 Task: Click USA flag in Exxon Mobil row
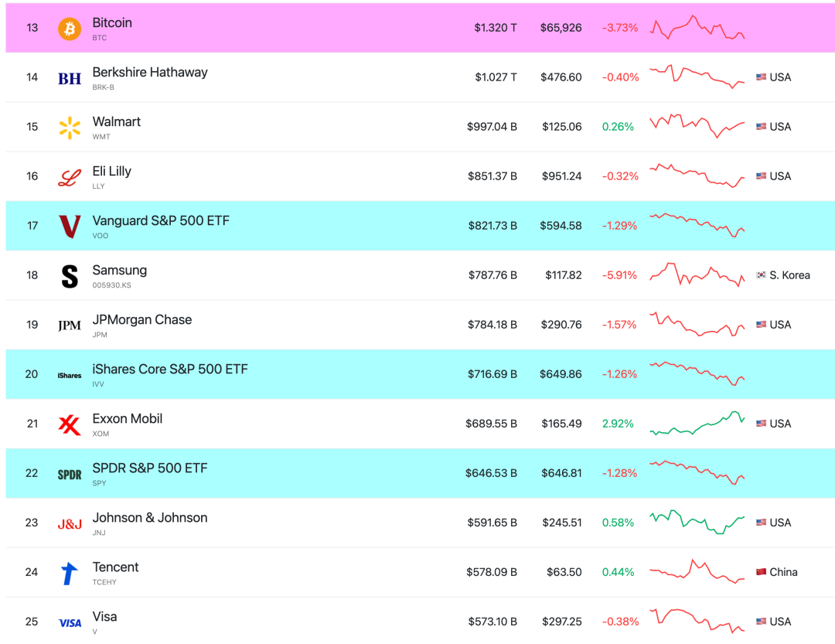(761, 424)
